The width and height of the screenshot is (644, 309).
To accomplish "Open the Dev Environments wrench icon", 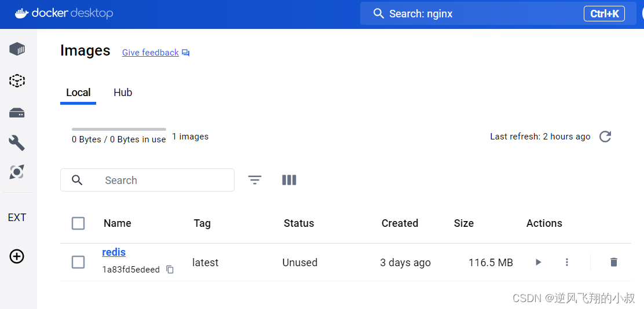I will coord(17,143).
